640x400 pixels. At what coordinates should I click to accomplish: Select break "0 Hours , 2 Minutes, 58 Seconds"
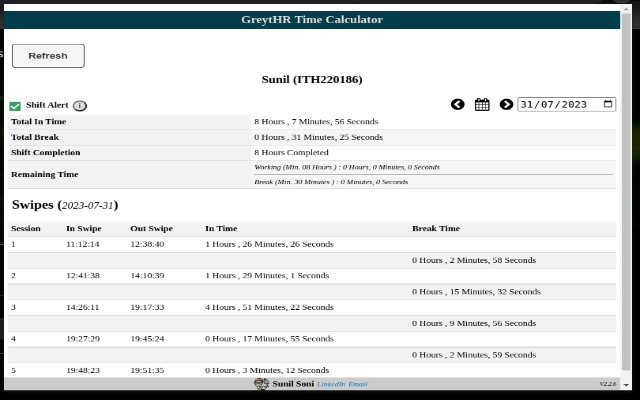click(474, 260)
